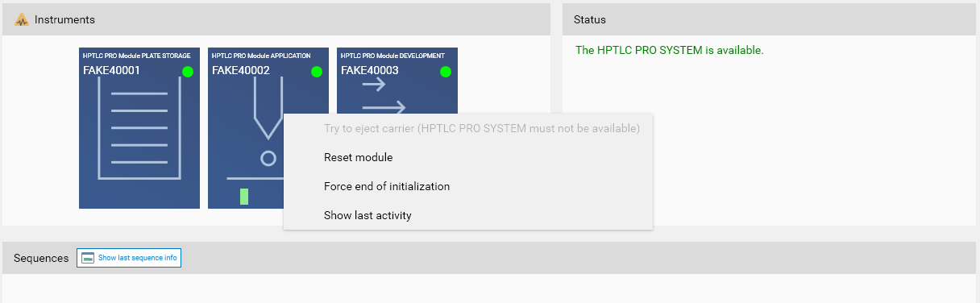
Task: Click the Sequences panel header label
Action: (x=41, y=258)
